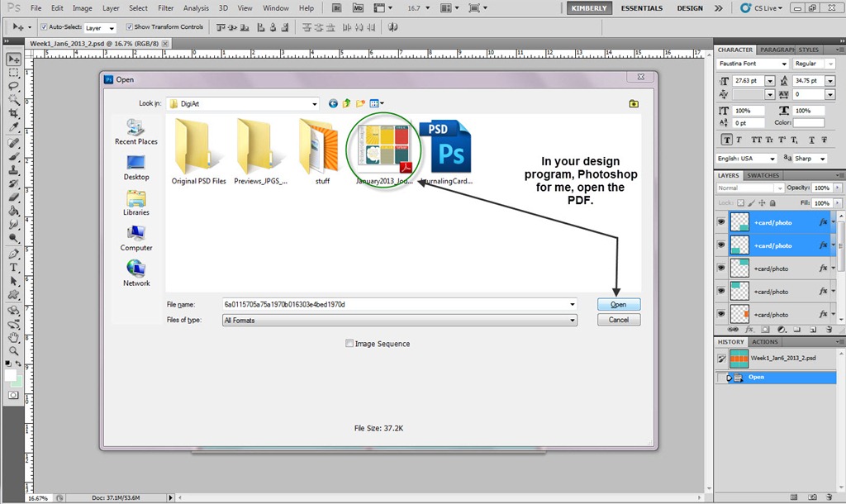Open the Files of type All Formats dropdown
846x504 pixels.
(x=573, y=321)
